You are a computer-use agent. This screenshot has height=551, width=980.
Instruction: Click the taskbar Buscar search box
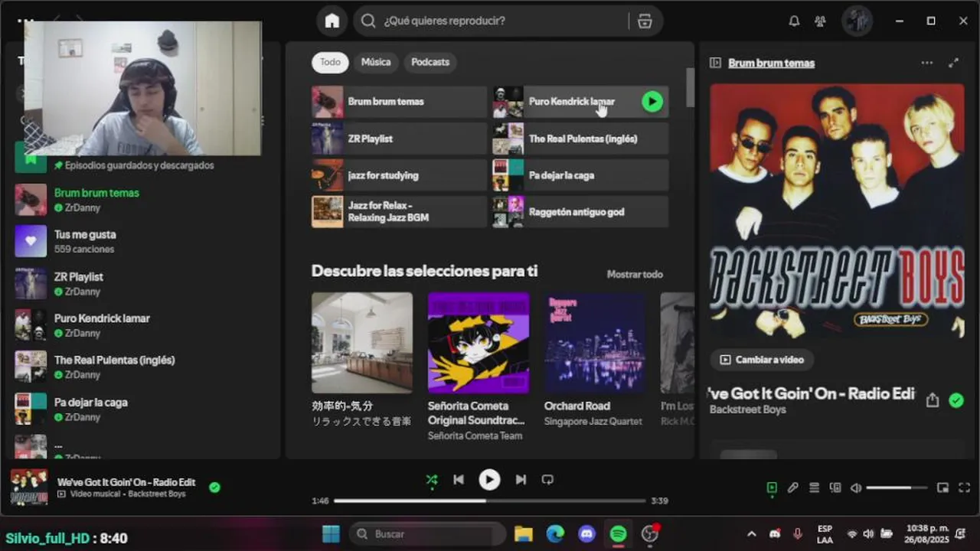tap(429, 533)
